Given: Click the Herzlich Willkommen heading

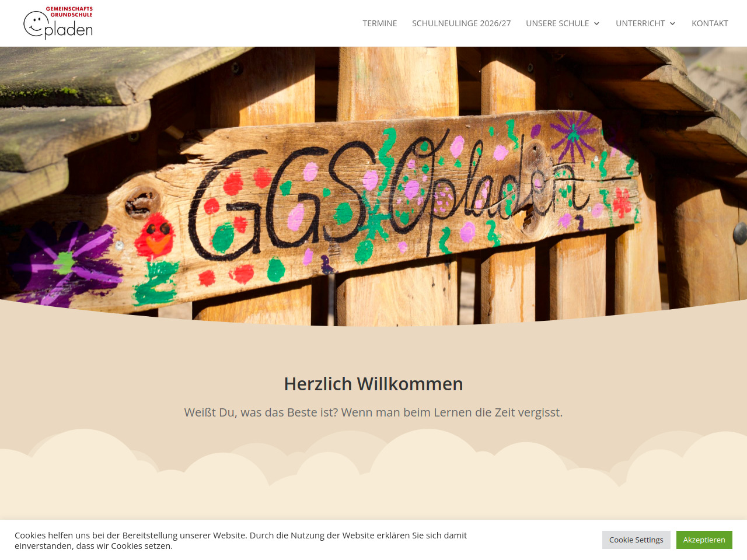Looking at the screenshot, I should coord(373,384).
